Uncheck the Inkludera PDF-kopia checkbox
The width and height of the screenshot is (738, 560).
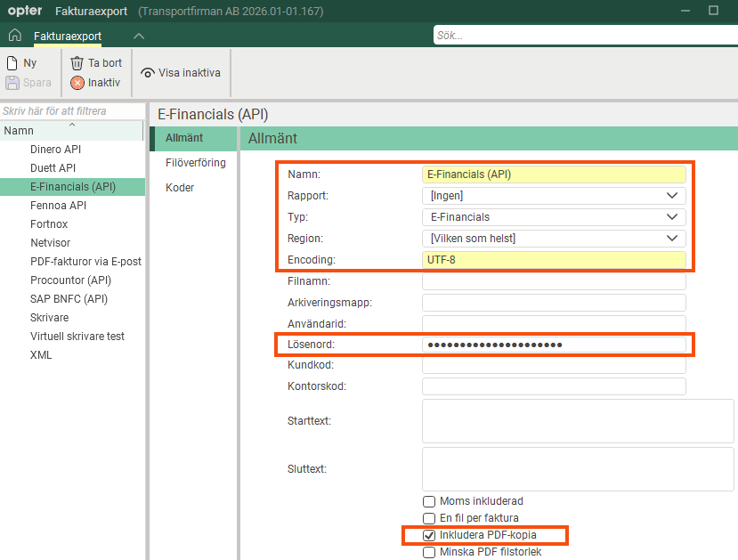(x=429, y=536)
